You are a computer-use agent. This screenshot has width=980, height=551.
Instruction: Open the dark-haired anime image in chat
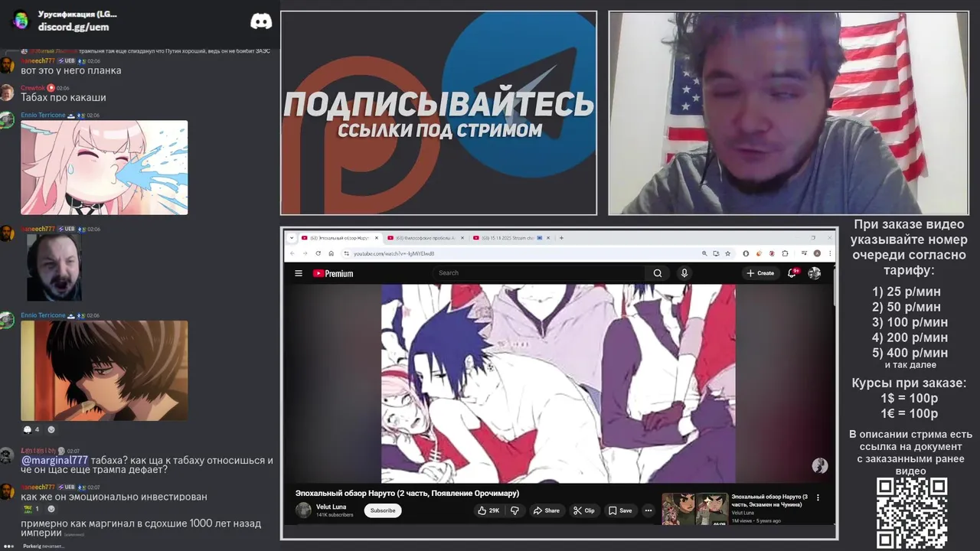[104, 370]
